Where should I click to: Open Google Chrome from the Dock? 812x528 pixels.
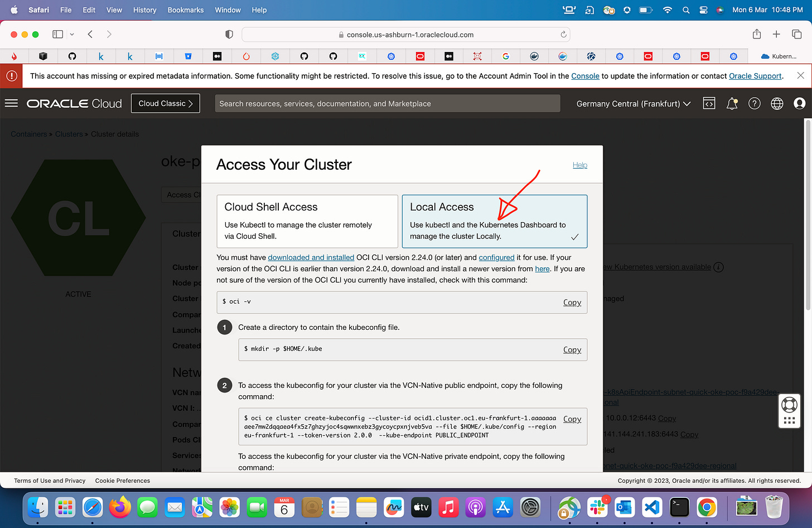click(x=707, y=507)
